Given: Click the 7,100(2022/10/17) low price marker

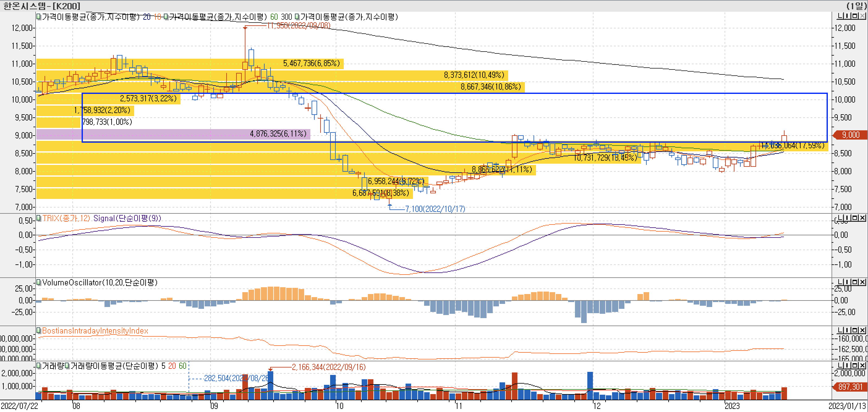Looking at the screenshot, I should point(435,209).
